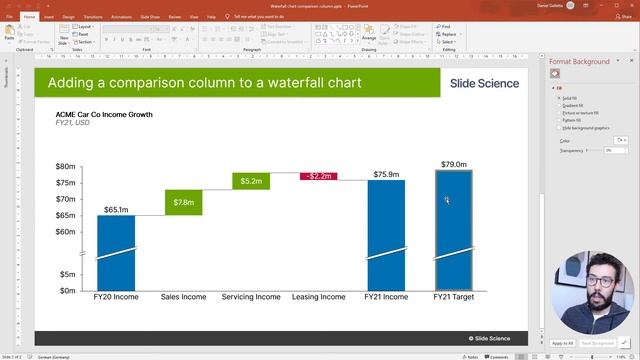Click the user account avatar
The width and height of the screenshot is (640, 360).
pyautogui.click(x=570, y=6)
